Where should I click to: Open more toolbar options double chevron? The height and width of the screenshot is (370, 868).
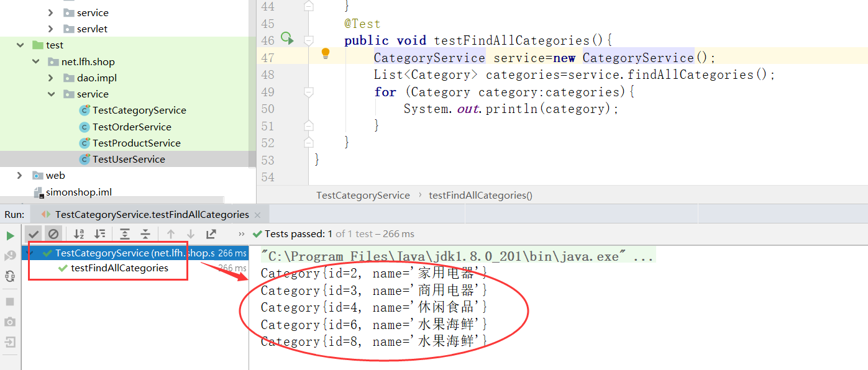tap(242, 234)
